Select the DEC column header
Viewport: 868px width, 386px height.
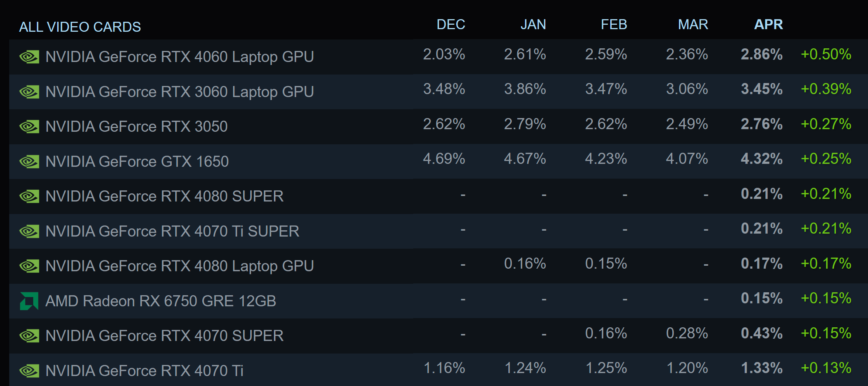(451, 24)
